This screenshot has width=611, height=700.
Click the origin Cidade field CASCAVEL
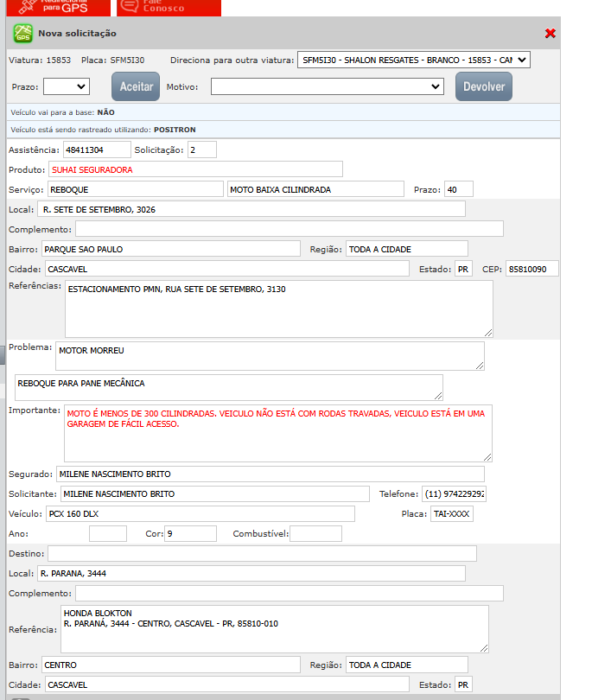(227, 269)
